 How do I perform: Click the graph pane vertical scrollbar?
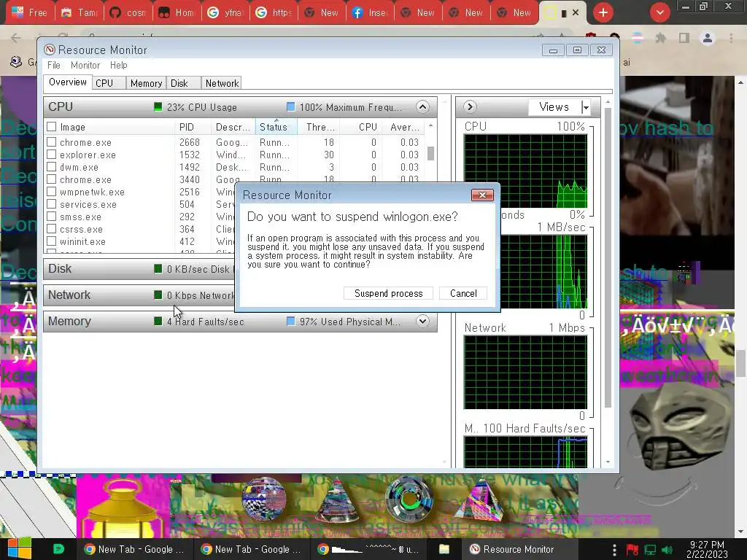[x=608, y=257]
